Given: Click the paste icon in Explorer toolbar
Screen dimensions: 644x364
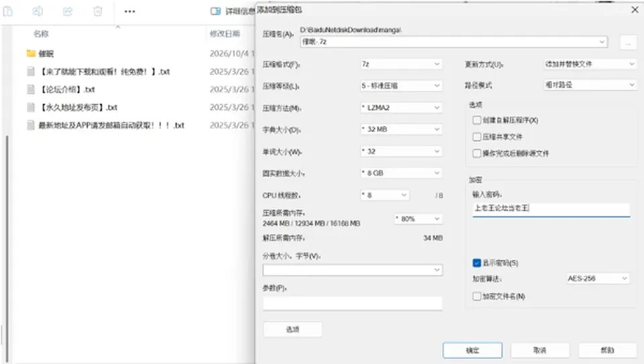Looking at the screenshot, I should [8, 11].
